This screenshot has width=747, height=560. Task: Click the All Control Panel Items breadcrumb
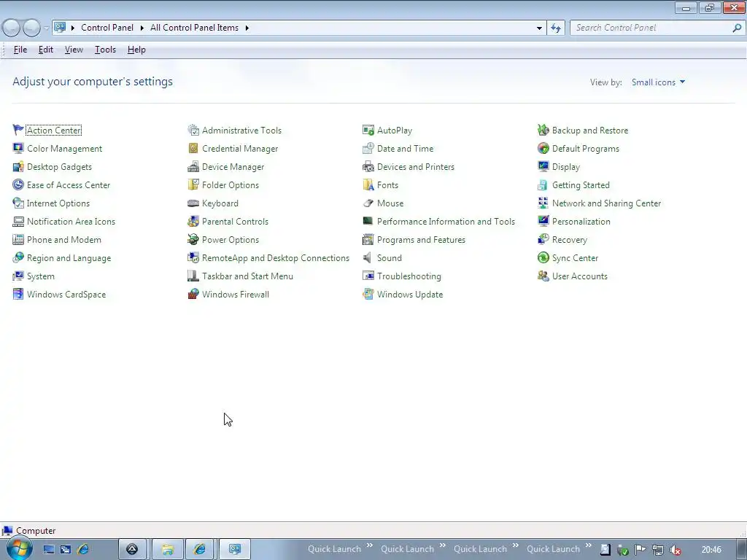[194, 28]
